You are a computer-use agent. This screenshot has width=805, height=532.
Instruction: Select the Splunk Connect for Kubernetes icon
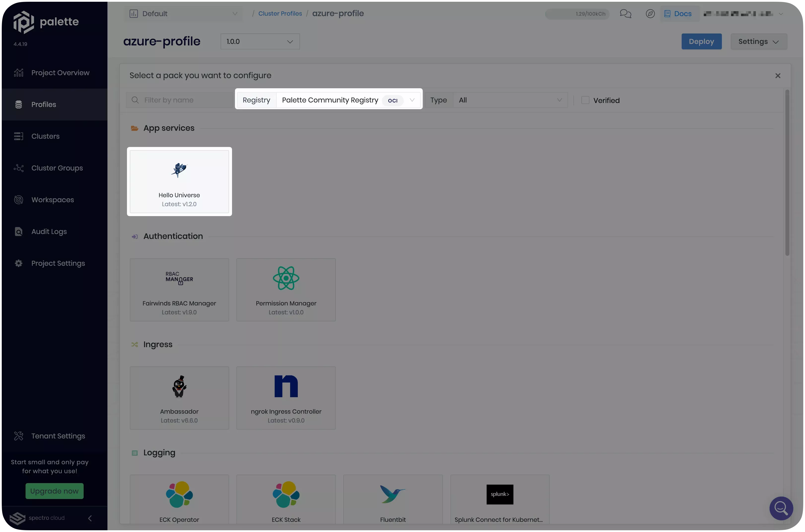(500, 495)
